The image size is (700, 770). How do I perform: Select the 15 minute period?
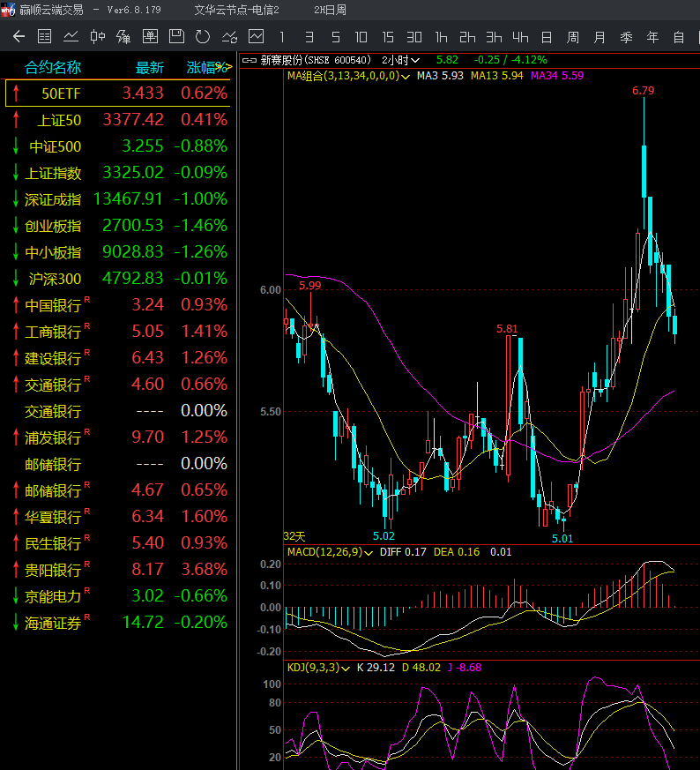(388, 37)
